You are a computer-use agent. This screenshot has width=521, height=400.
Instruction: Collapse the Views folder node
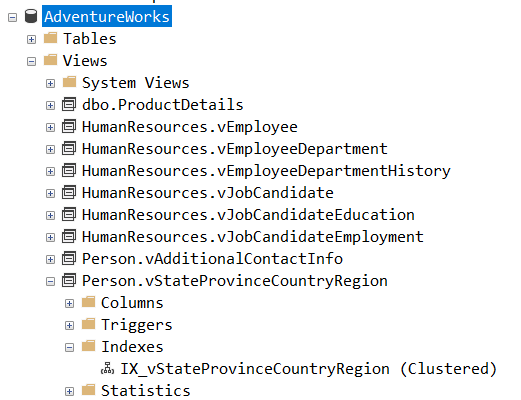[31, 61]
